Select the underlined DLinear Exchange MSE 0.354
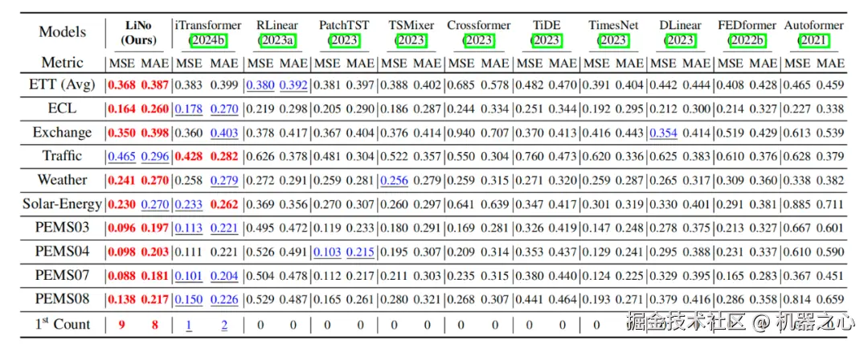This screenshot has height=345, width=868. [665, 133]
